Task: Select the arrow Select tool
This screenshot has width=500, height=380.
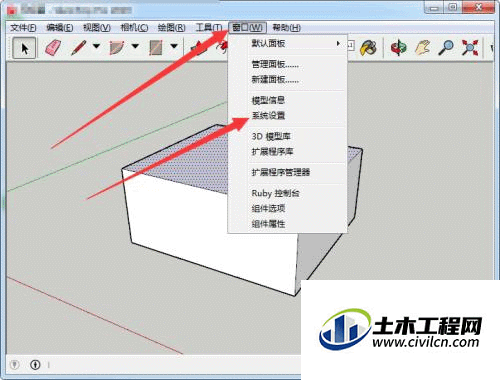Action: point(24,48)
